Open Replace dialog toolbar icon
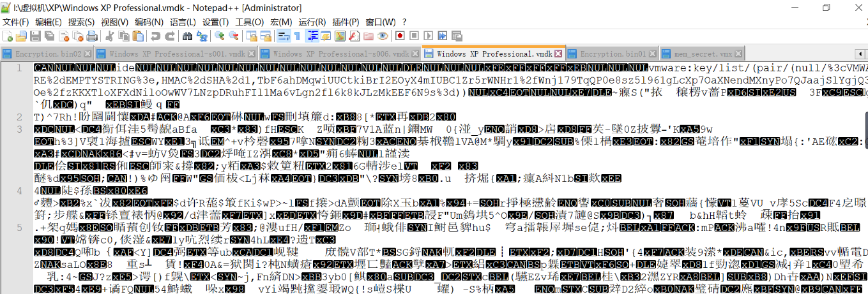The width and height of the screenshot is (868, 294). [201, 36]
